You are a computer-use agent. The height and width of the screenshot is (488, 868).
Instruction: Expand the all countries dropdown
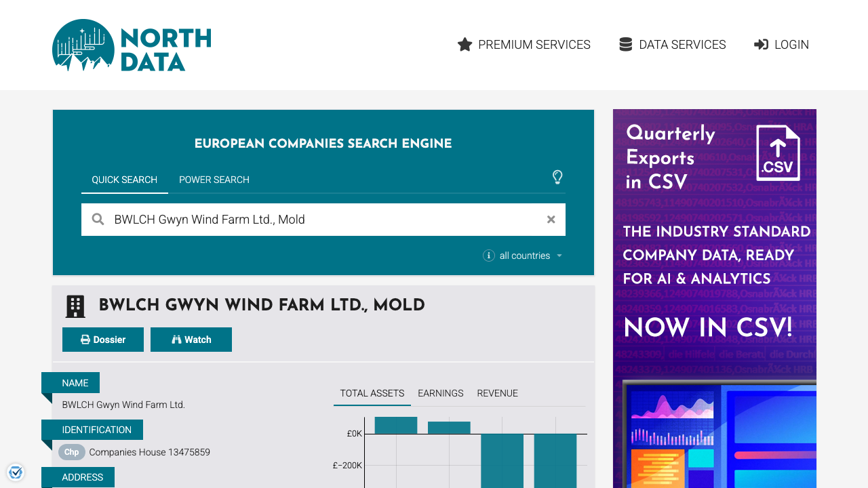(559, 256)
